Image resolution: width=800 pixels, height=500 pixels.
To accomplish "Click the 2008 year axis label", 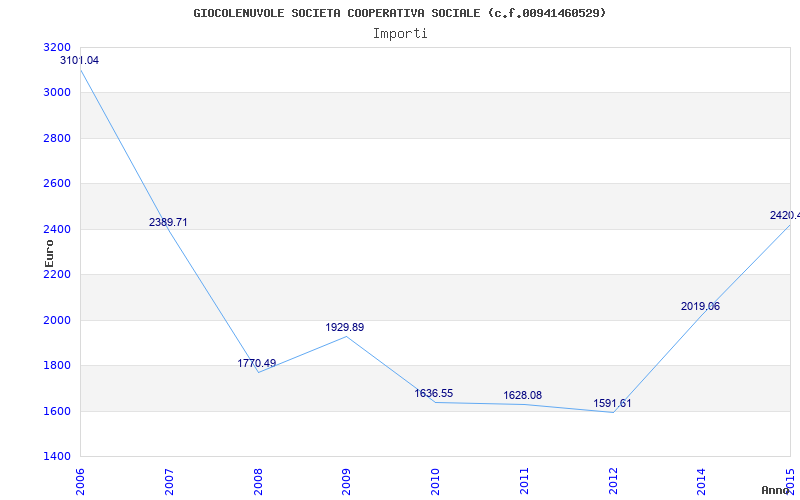I will [258, 482].
